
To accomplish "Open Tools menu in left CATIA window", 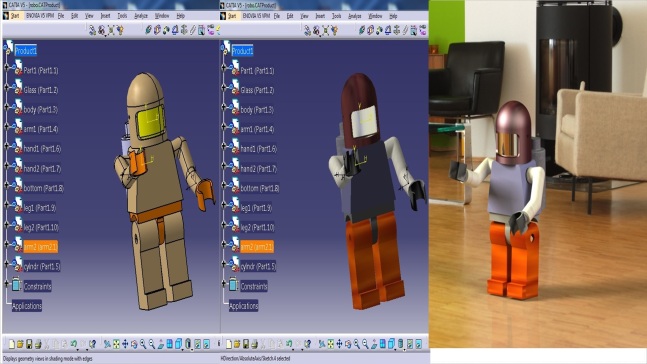I will pyautogui.click(x=122, y=16).
